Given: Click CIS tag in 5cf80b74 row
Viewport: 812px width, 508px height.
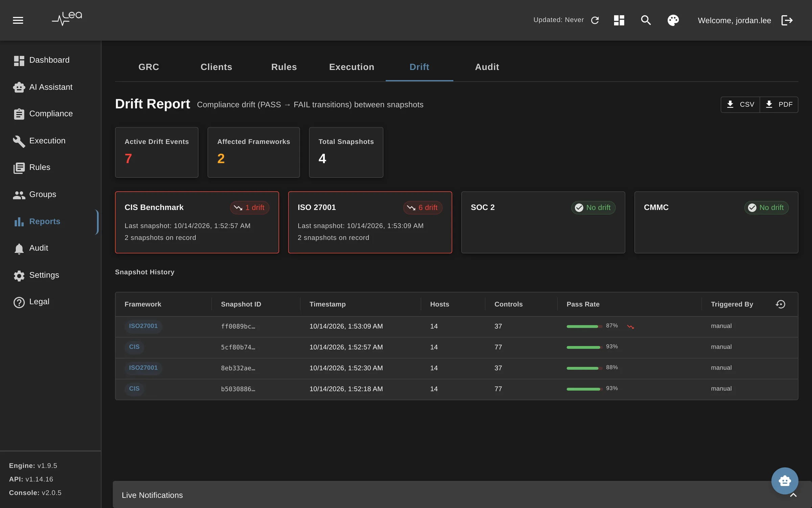Looking at the screenshot, I should point(134,347).
